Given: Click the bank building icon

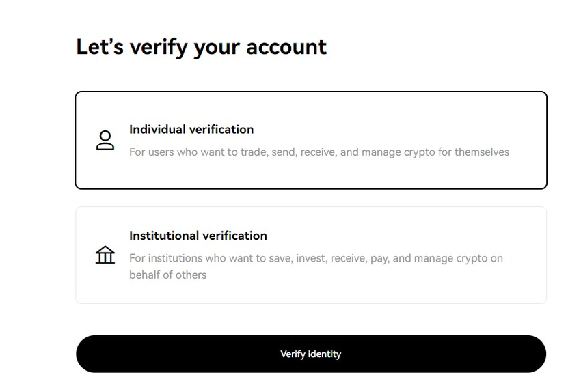Looking at the screenshot, I should [105, 255].
